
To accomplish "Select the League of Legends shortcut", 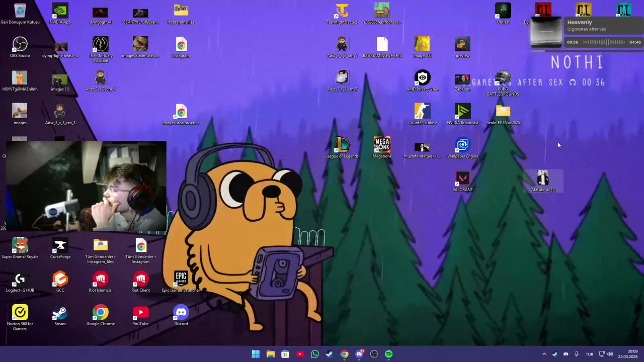I will pyautogui.click(x=342, y=148).
